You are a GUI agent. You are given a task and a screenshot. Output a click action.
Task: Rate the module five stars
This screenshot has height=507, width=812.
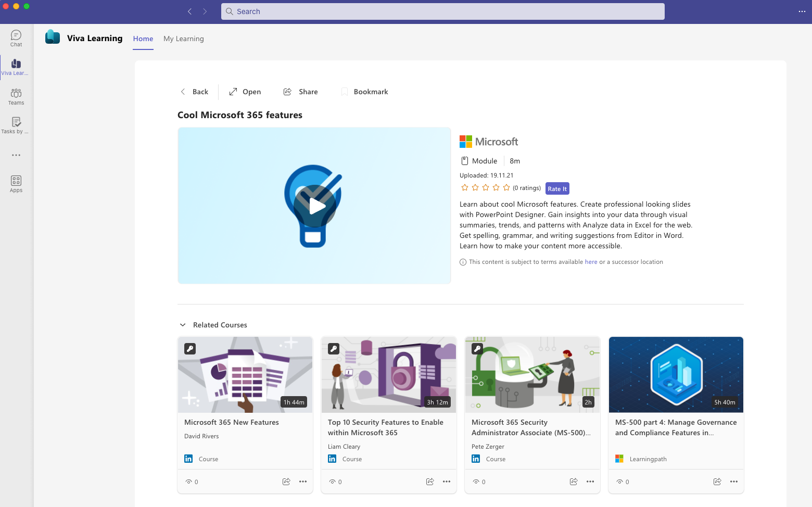pyautogui.click(x=506, y=188)
